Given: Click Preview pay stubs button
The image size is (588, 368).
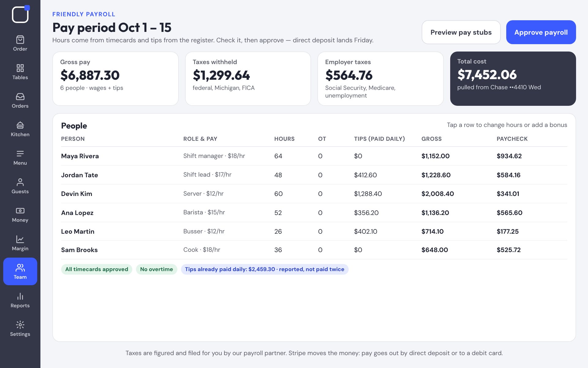Looking at the screenshot, I should pyautogui.click(x=461, y=32).
